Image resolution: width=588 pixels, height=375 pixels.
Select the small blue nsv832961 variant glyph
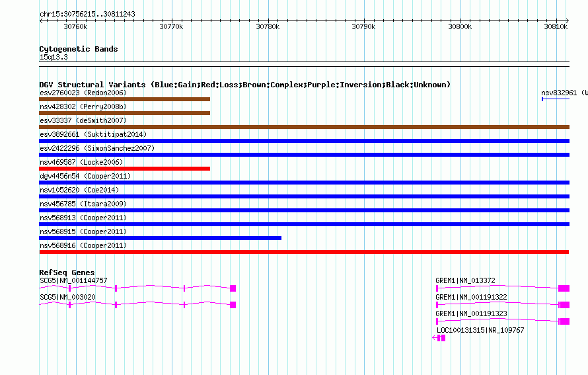[556, 99]
